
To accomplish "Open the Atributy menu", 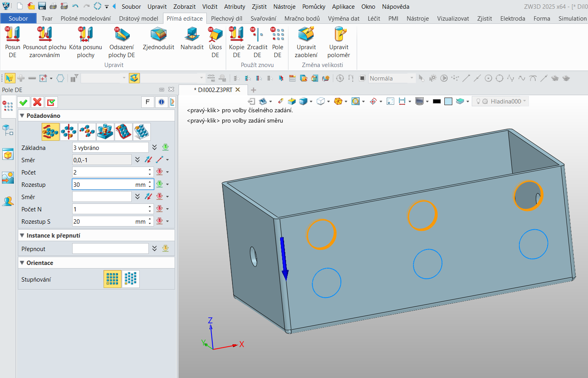I will pos(235,7).
